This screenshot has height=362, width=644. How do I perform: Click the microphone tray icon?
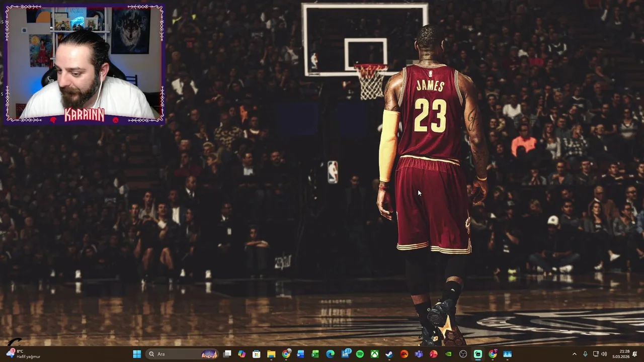585,354
